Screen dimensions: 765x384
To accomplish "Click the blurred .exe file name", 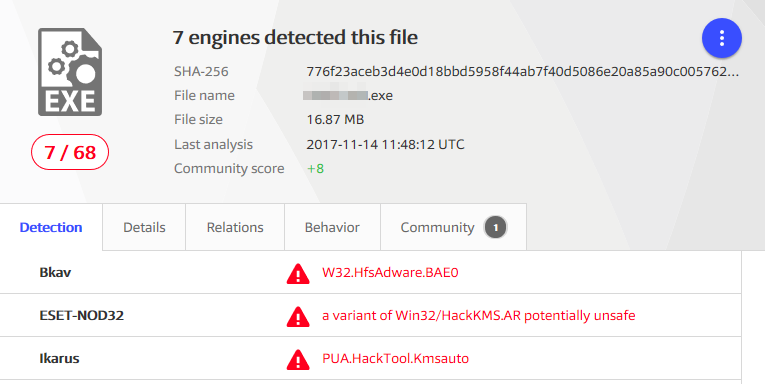I will point(347,95).
